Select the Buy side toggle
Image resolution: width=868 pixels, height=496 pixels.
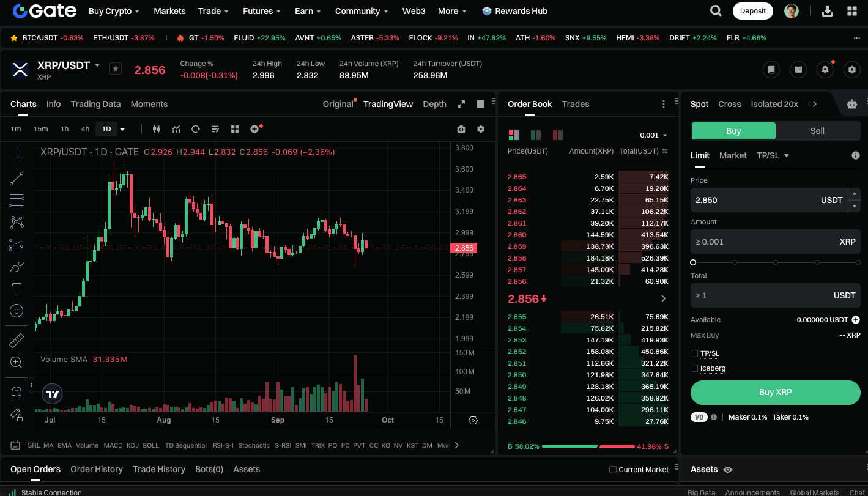733,131
